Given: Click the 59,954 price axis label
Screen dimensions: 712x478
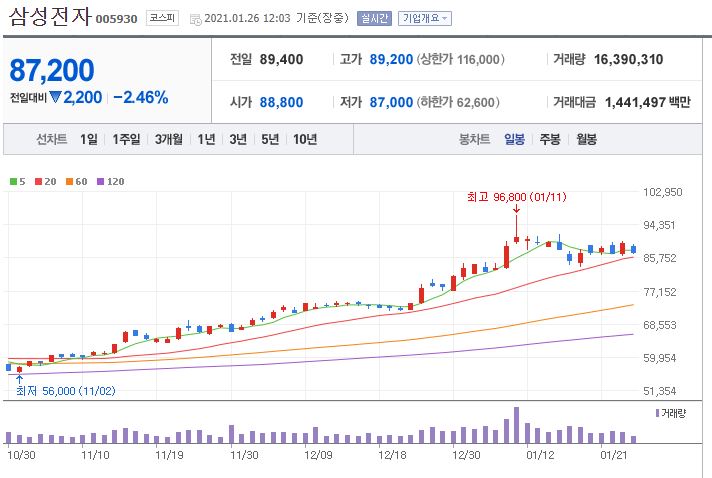Looking at the screenshot, I should coord(659,358).
